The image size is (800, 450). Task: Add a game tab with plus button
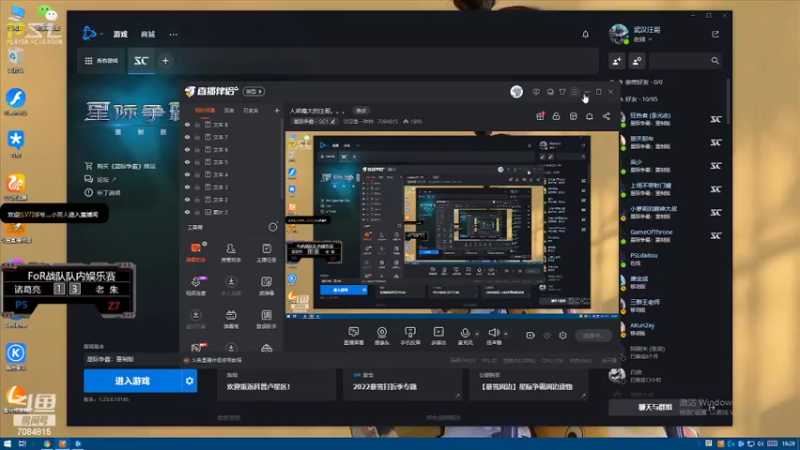(x=165, y=61)
